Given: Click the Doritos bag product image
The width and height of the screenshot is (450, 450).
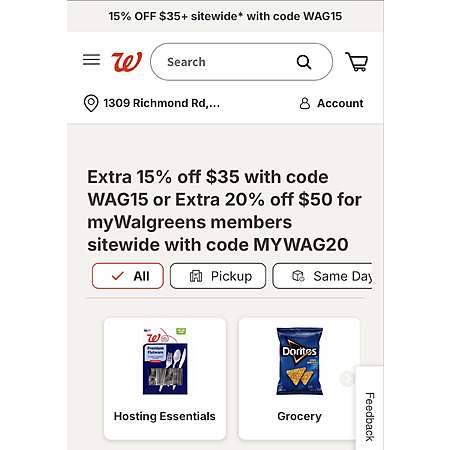Looking at the screenshot, I should [299, 361].
